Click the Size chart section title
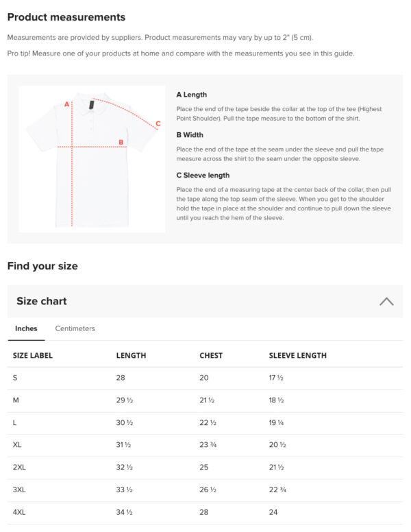Viewport: 411px width, 532px height. 42,301
